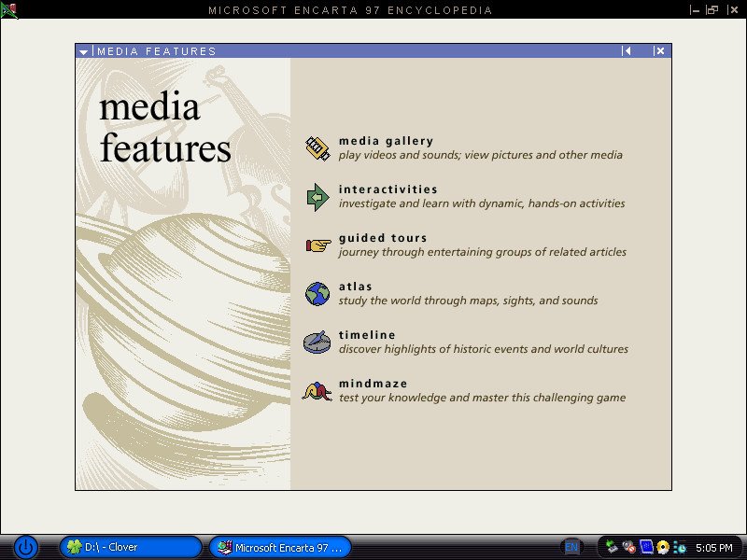
Task: Click the system clock showing 5:05 PM
Action: pos(713,548)
